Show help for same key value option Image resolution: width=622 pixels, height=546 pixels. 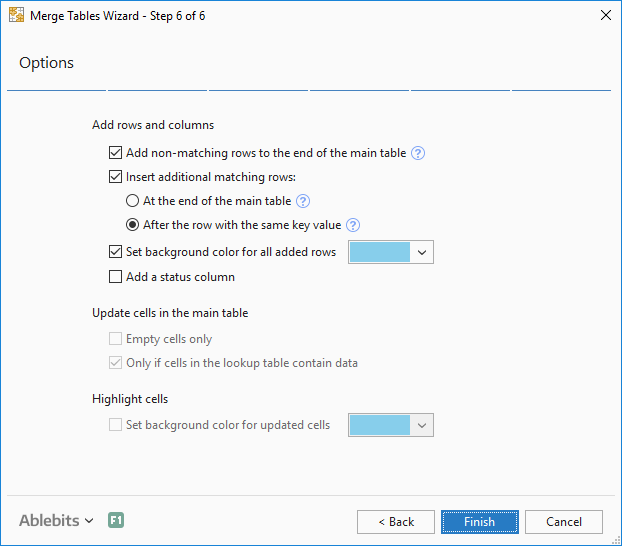pos(353,225)
